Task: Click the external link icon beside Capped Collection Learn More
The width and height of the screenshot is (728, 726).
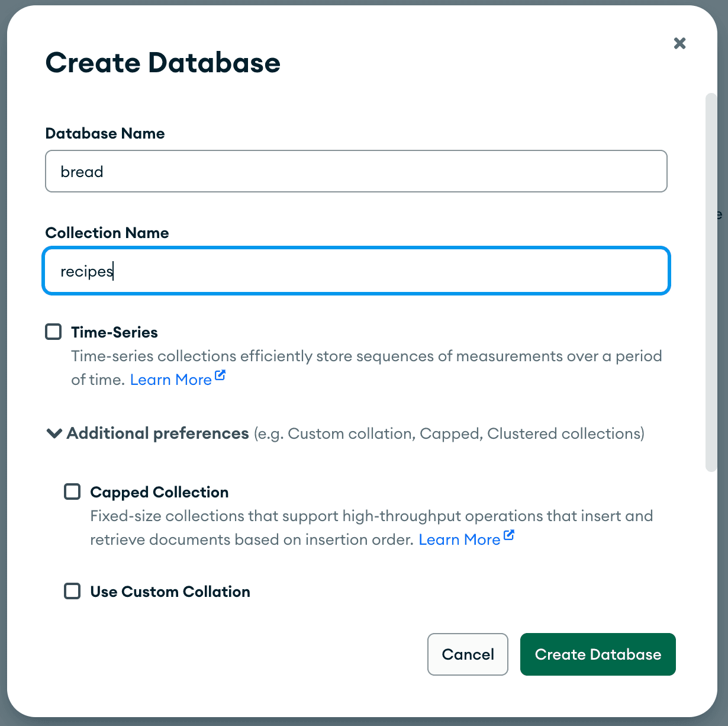Action: [510, 534]
